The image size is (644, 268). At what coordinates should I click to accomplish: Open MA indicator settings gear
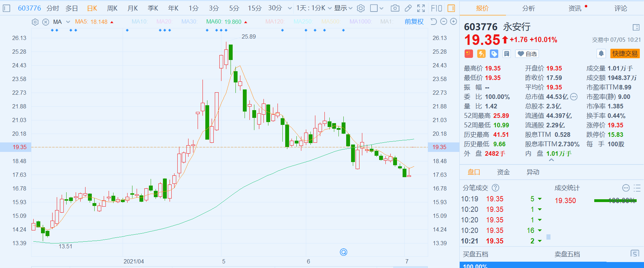coord(35,22)
